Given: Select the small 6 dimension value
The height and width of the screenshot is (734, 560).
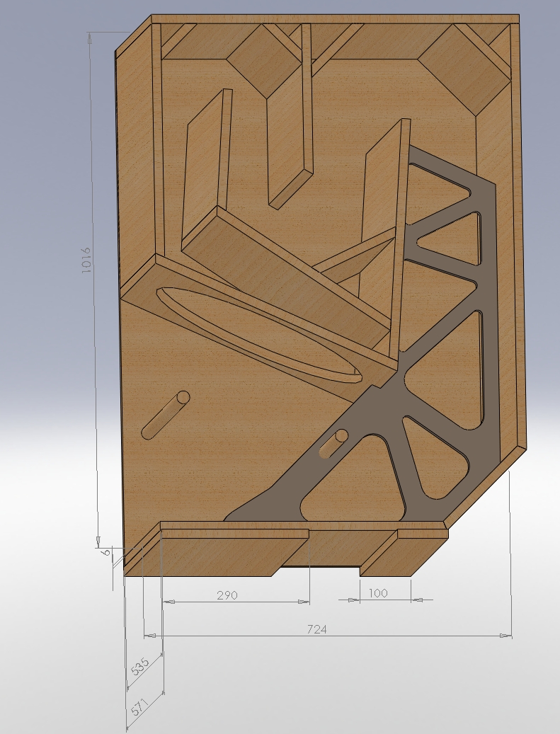Looking at the screenshot, I should [106, 552].
